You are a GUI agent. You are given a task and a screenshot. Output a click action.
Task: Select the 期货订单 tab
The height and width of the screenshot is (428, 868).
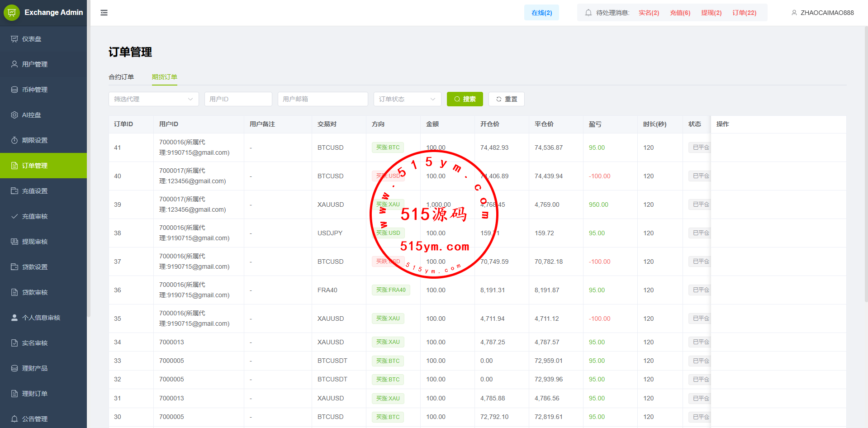[x=164, y=77]
